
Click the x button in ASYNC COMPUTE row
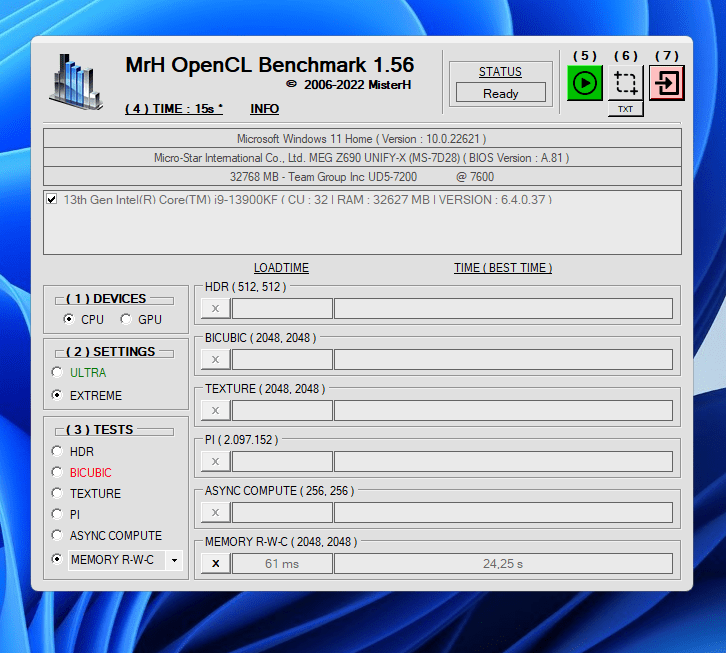pyautogui.click(x=216, y=513)
